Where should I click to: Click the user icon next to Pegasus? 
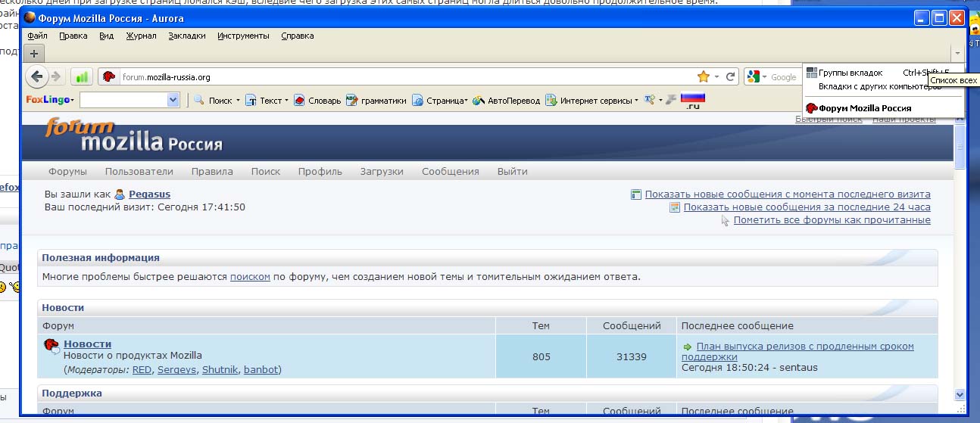tap(120, 194)
